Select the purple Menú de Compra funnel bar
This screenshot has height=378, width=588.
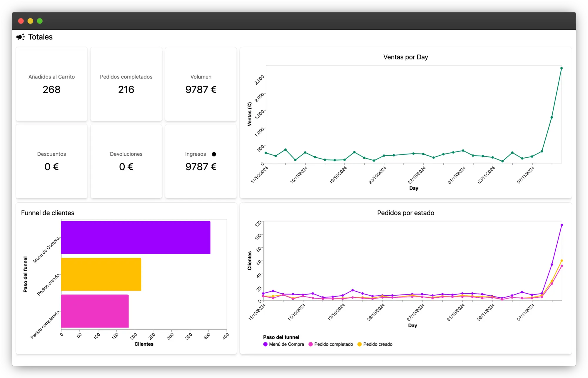pos(135,237)
